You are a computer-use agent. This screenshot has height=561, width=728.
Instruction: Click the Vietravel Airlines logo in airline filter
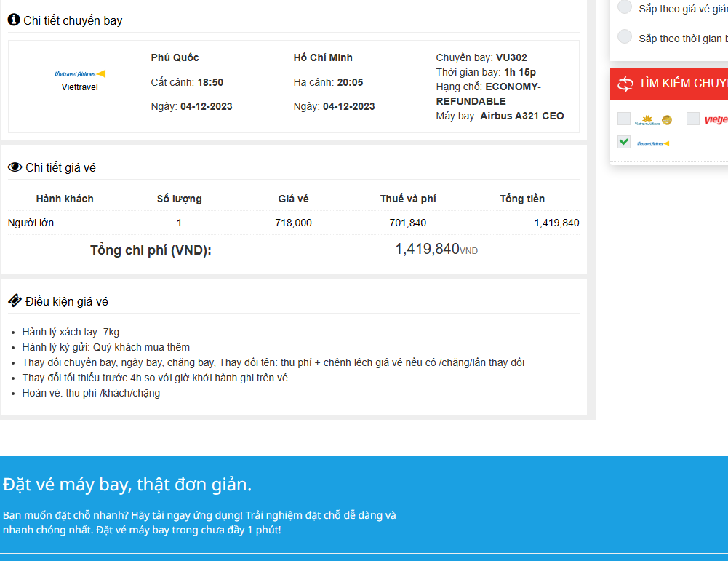[653, 143]
